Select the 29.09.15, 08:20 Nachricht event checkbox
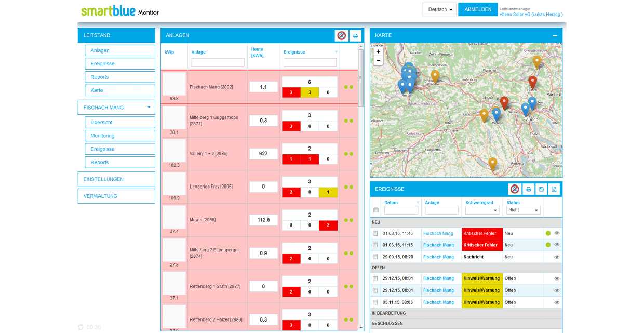This screenshot has width=644, height=333. pyautogui.click(x=375, y=257)
